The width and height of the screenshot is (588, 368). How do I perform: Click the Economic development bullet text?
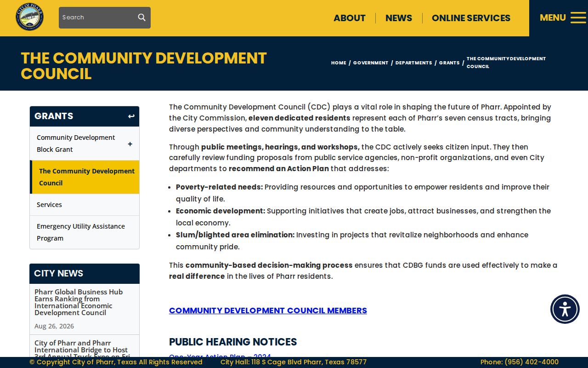click(x=363, y=217)
